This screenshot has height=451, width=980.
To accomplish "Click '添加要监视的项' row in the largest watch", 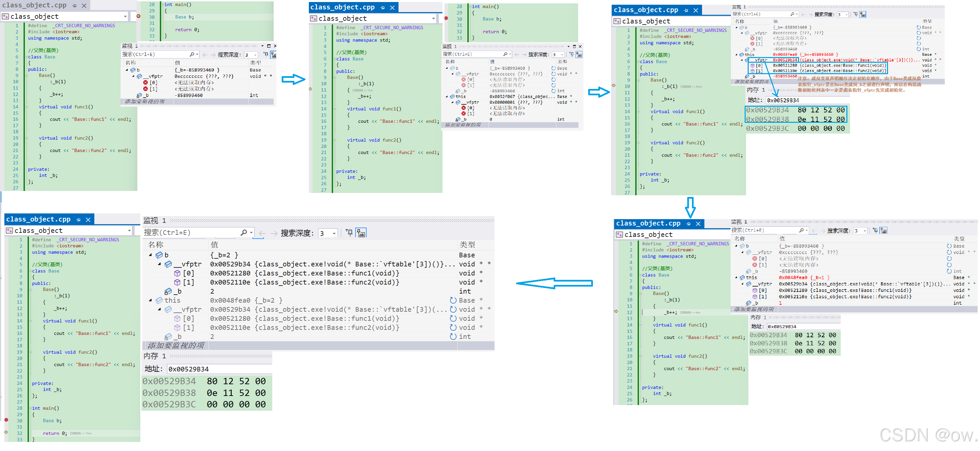I will [x=176, y=345].
